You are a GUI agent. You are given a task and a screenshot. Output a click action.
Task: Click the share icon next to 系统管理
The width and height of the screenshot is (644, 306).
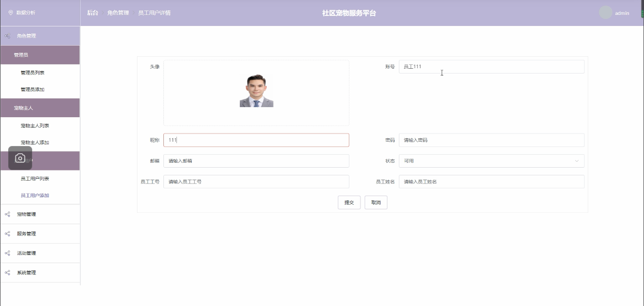tap(7, 273)
